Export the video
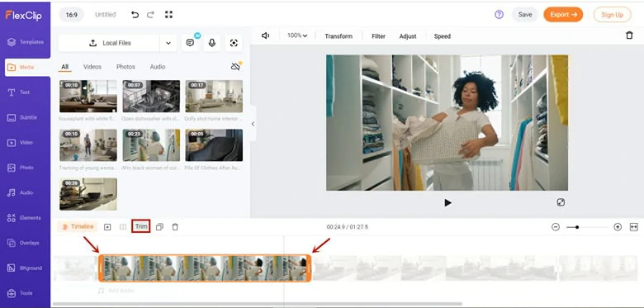This screenshot has height=308, width=644. click(x=563, y=14)
